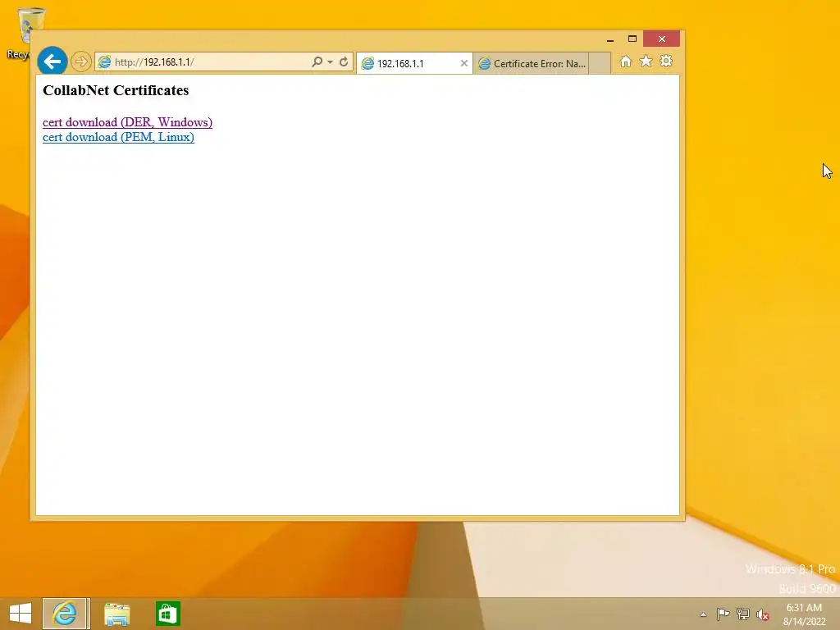Open Tools via the gear icon
Viewport: 840px width, 630px height.
click(x=666, y=61)
